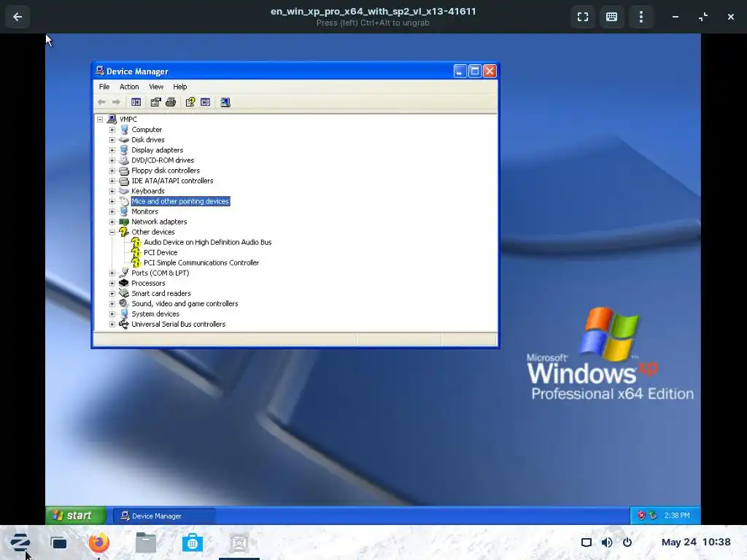The height and width of the screenshot is (560, 747).
Task: Expand the Monitors node
Action: [x=112, y=211]
